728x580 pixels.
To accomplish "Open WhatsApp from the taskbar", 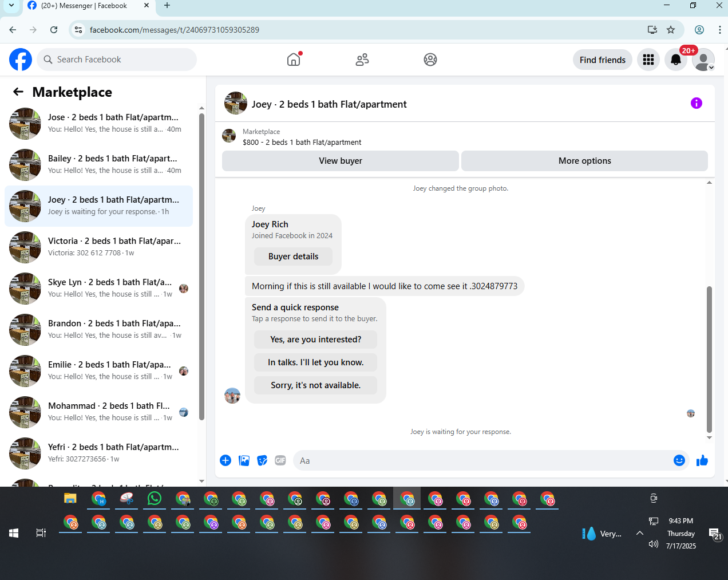I will point(155,499).
